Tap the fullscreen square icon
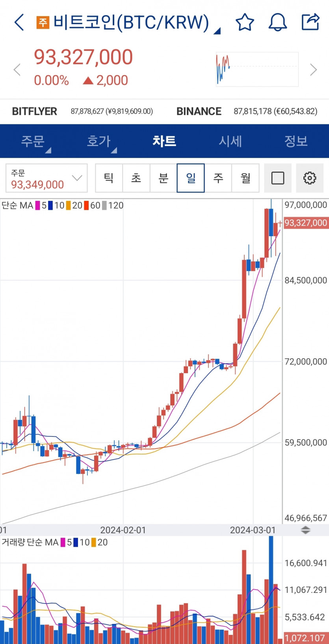 278,178
